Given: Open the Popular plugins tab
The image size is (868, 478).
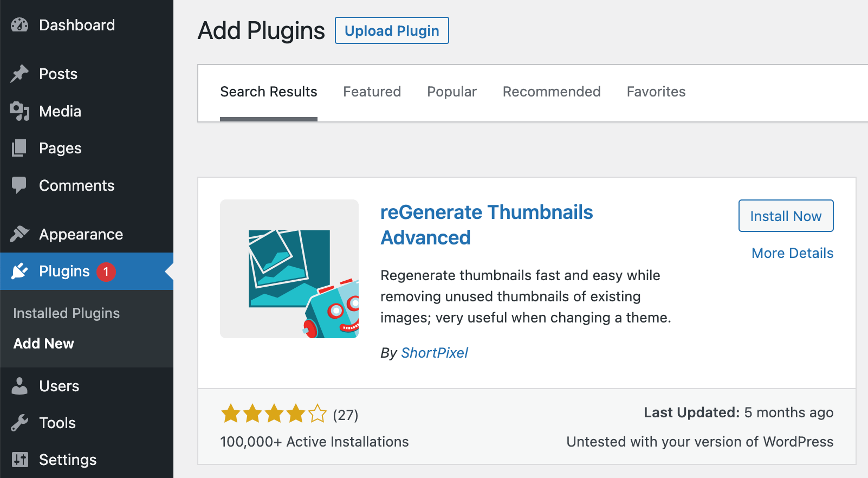Looking at the screenshot, I should click(x=451, y=92).
